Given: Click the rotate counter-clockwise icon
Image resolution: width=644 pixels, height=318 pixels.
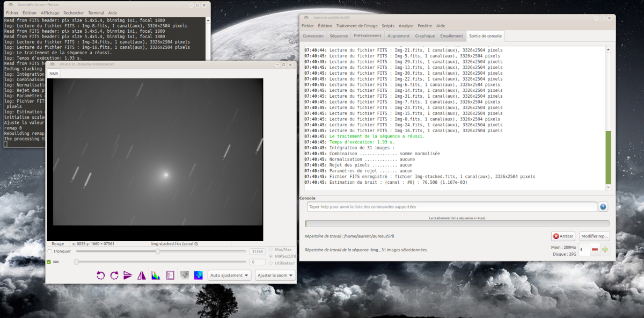Looking at the screenshot, I should click(x=100, y=276).
